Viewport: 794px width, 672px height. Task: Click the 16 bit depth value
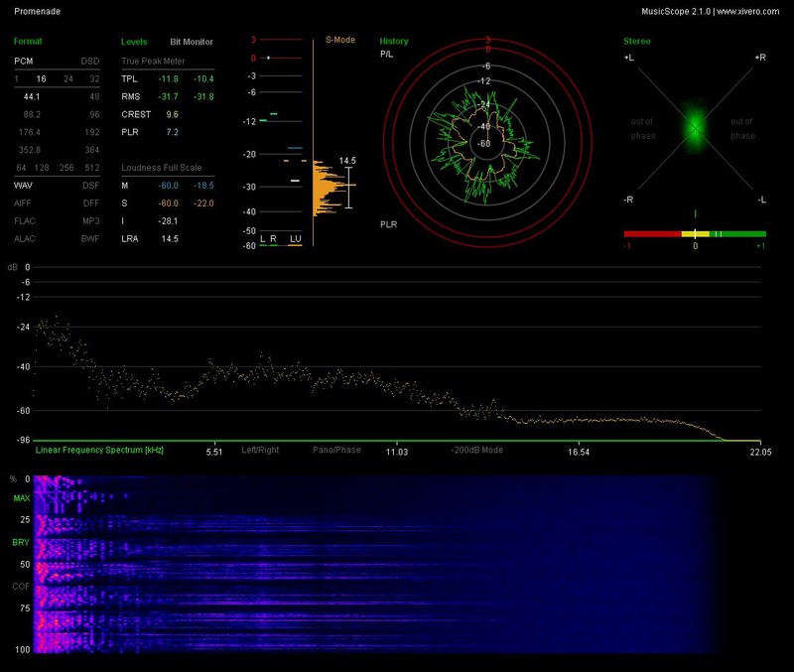[41, 79]
